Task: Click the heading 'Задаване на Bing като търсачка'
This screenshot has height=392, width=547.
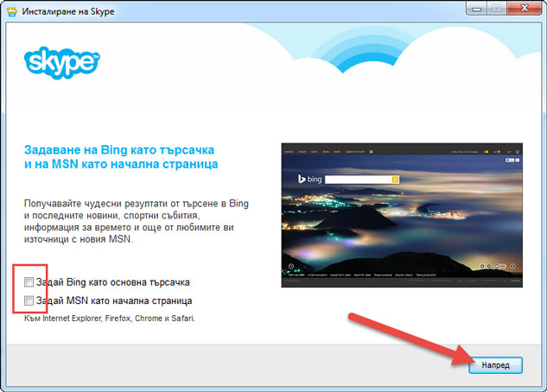Action: pos(119,150)
